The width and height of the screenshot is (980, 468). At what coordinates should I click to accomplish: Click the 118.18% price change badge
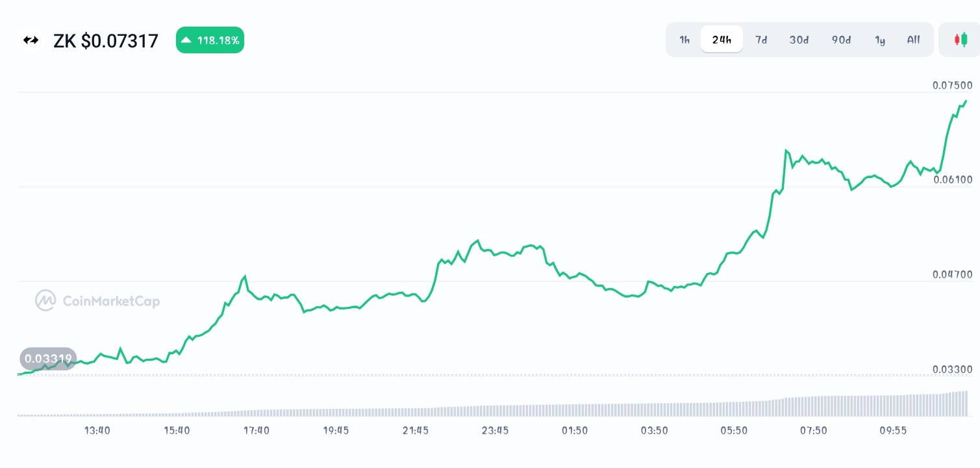pos(210,40)
